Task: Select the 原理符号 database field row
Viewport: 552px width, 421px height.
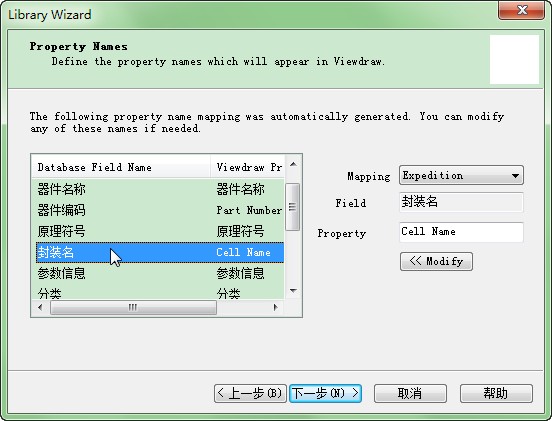Action: [x=160, y=231]
